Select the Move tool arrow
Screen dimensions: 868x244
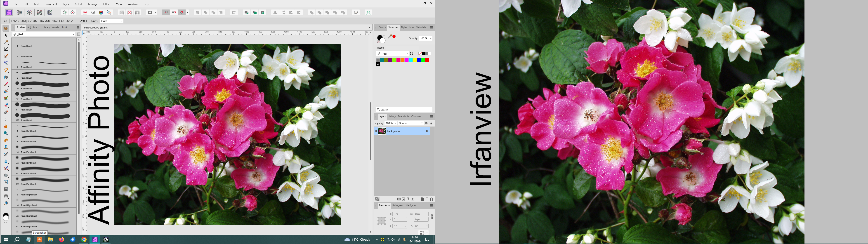pos(6,35)
